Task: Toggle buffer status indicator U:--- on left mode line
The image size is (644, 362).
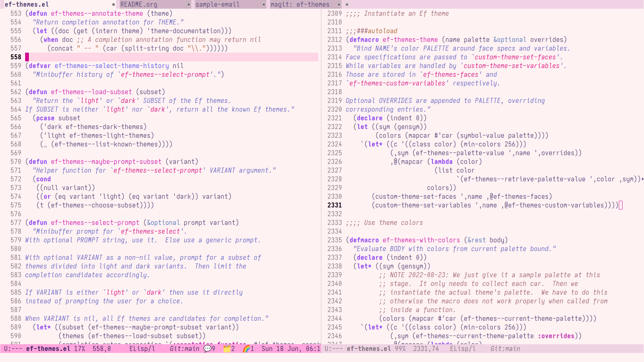Action: pos(13,349)
